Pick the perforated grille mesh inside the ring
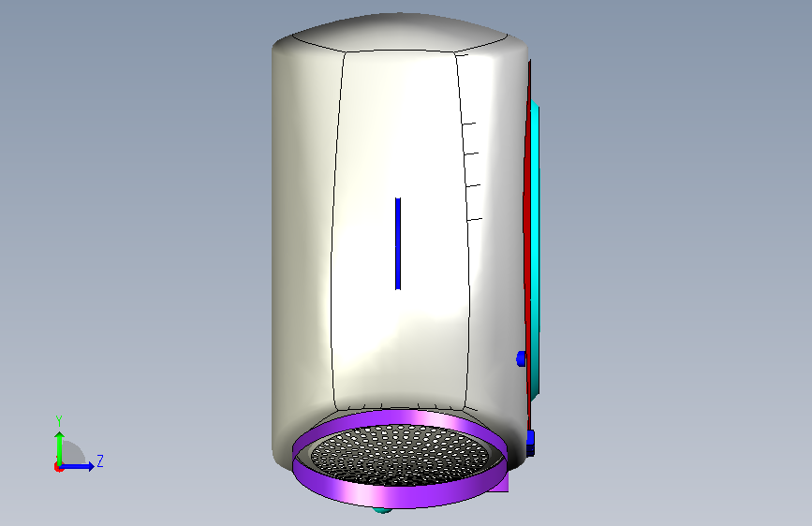Image resolution: width=812 pixels, height=526 pixels. (399, 455)
